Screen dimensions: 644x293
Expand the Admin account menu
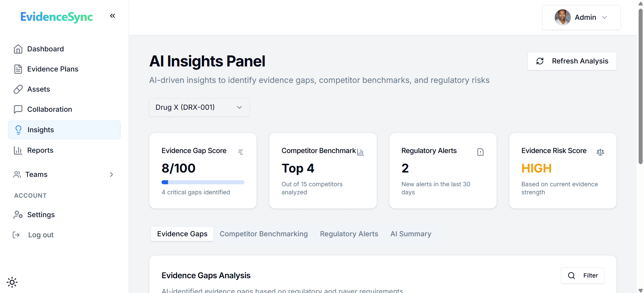pyautogui.click(x=604, y=17)
